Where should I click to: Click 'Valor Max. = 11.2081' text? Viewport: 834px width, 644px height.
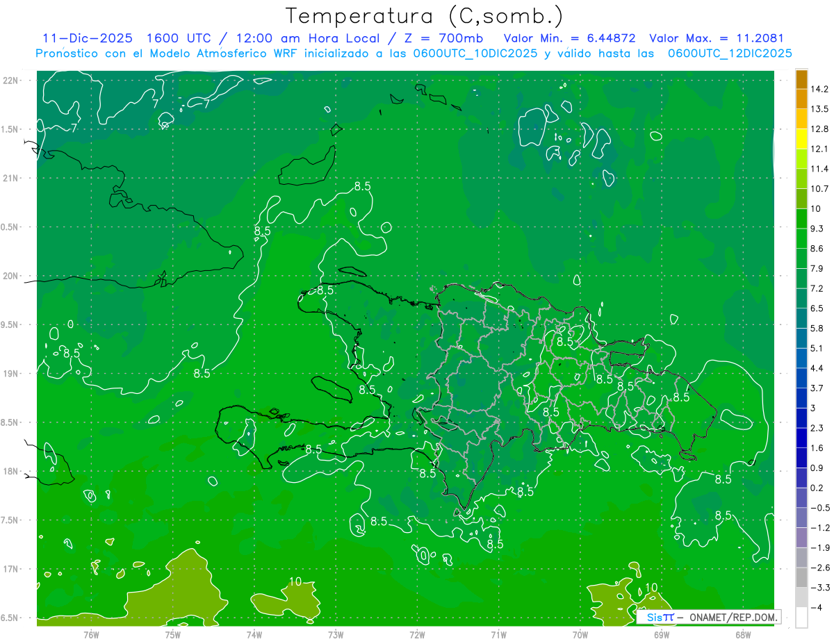(716, 38)
